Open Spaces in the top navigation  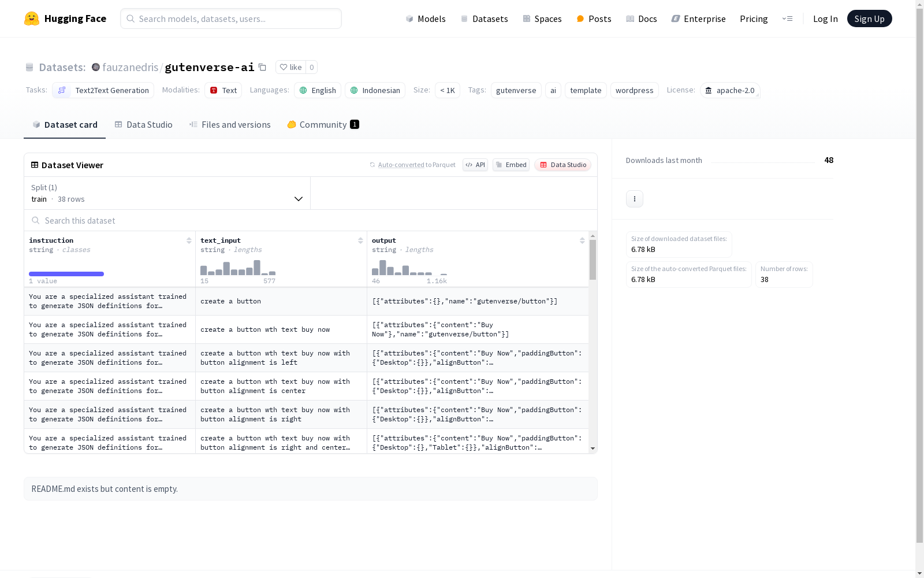pos(542,18)
